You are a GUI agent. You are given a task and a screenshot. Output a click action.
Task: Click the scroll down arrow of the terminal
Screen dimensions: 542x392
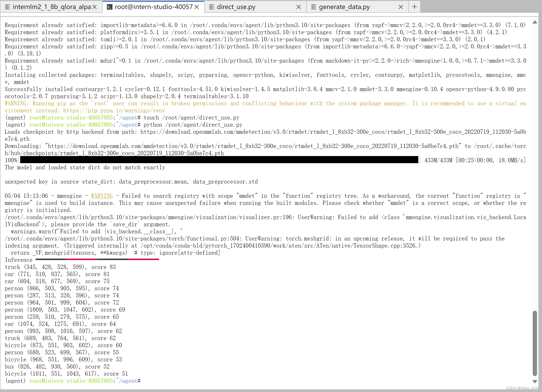[535, 381]
